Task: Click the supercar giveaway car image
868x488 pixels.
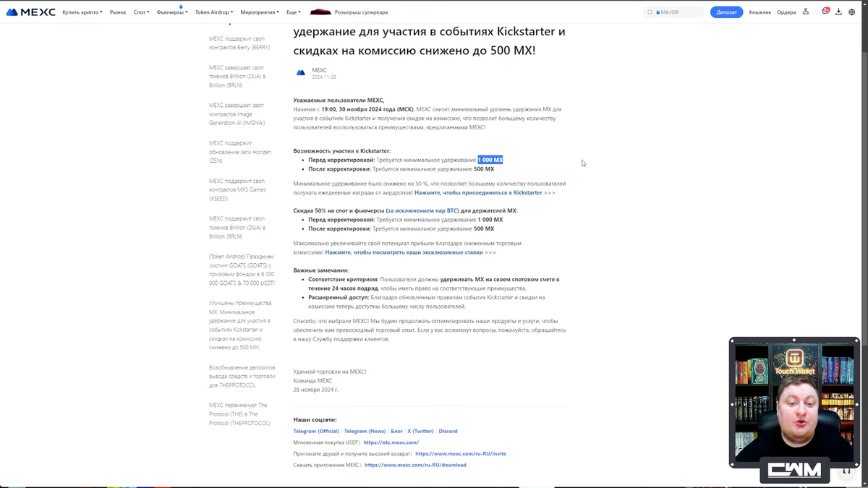Action: click(320, 12)
